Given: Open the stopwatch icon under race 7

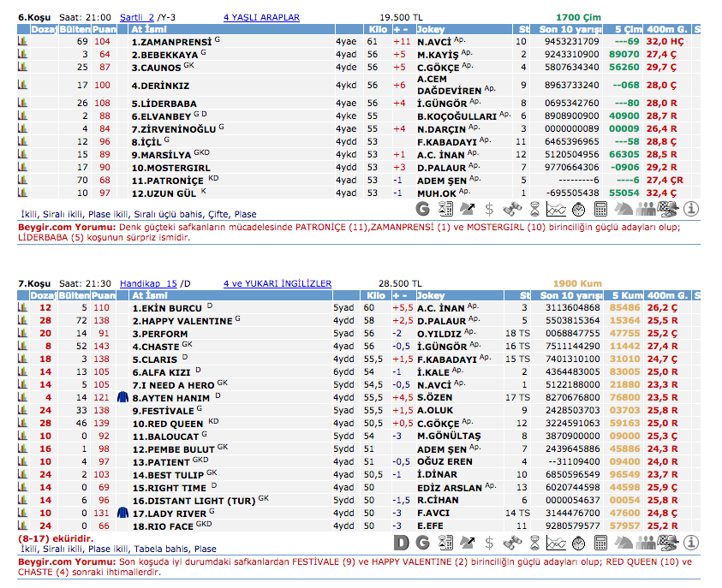Looking at the screenshot, I should 578,543.
